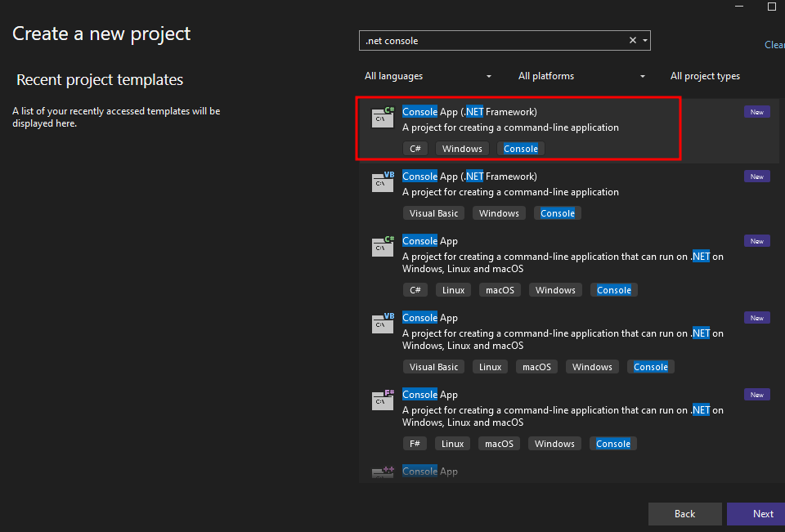Click the F# Console App template icon

383,400
